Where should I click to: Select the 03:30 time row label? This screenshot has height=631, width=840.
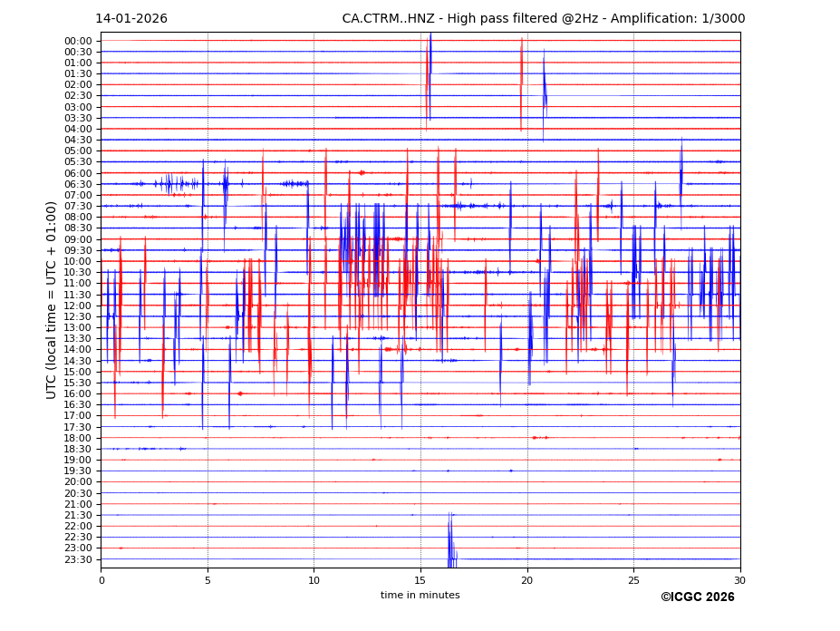[78, 118]
